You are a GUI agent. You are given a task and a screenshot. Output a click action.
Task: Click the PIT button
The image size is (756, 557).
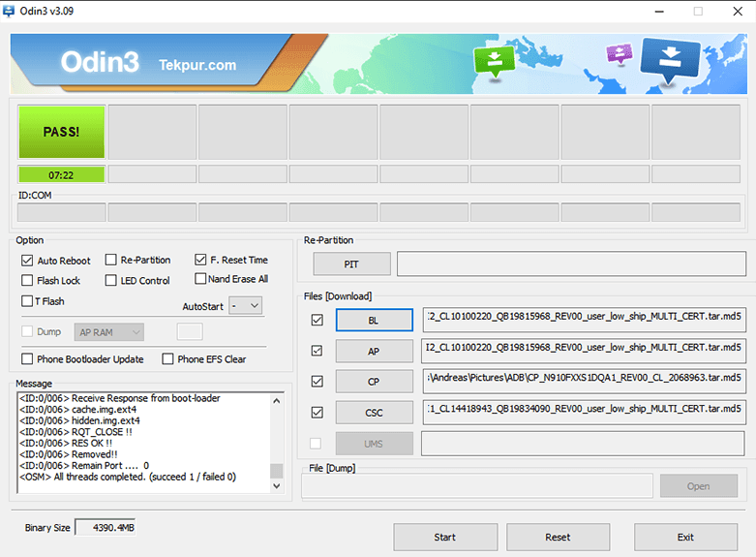[x=351, y=264]
